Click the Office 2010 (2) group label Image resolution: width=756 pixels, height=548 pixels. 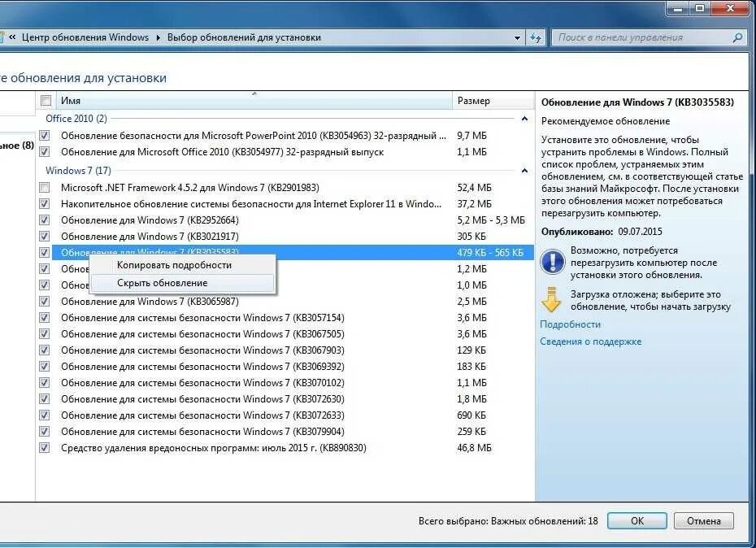click(x=76, y=119)
